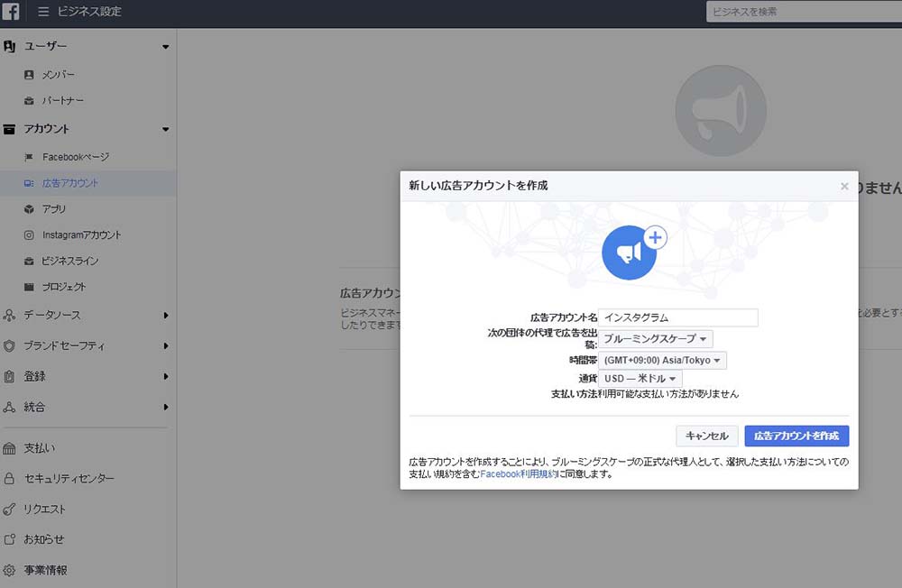Image resolution: width=902 pixels, height=588 pixels.
Task: Click the お知らせ notification icon
Action: (x=9, y=539)
